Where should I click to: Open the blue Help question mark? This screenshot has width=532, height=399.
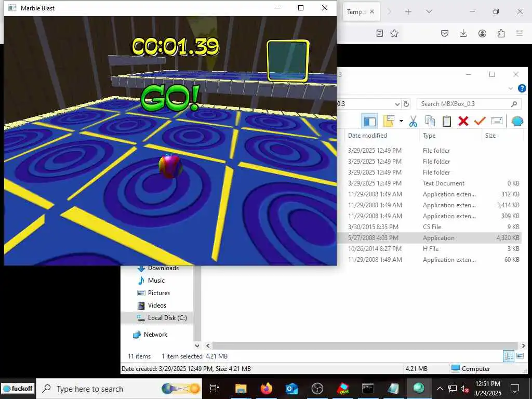(522, 88)
